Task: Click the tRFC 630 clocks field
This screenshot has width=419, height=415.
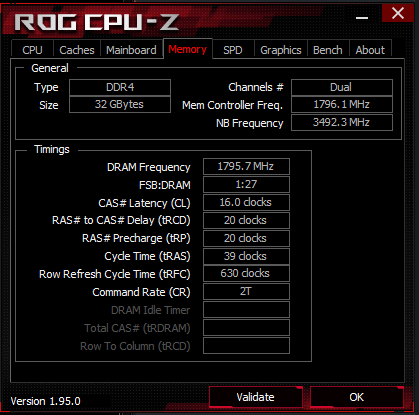Action: coord(246,274)
